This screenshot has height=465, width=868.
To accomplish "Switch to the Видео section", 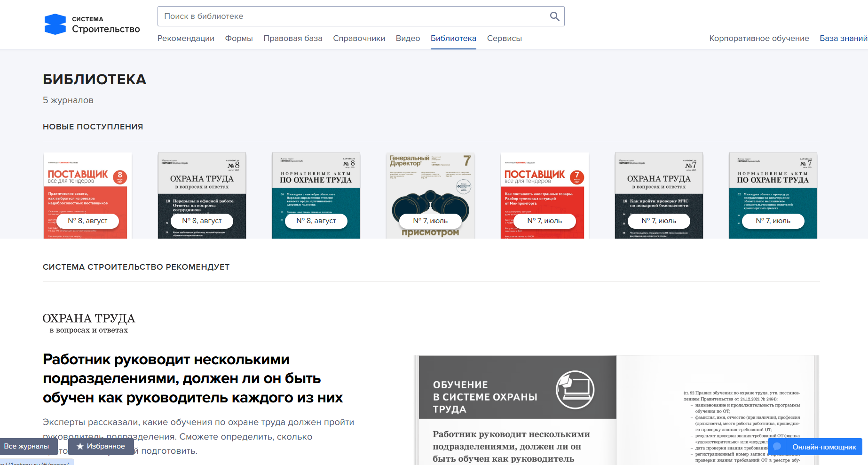I will click(x=408, y=39).
